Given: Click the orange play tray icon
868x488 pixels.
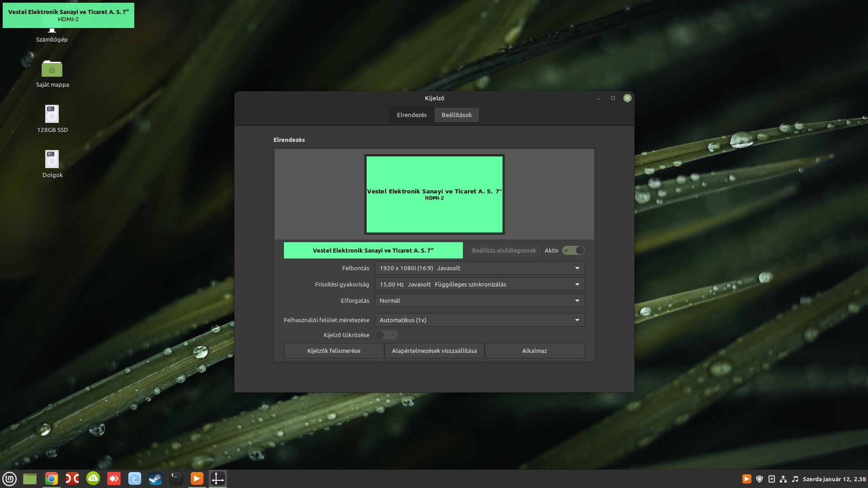Looking at the screenshot, I should pyautogui.click(x=747, y=479).
